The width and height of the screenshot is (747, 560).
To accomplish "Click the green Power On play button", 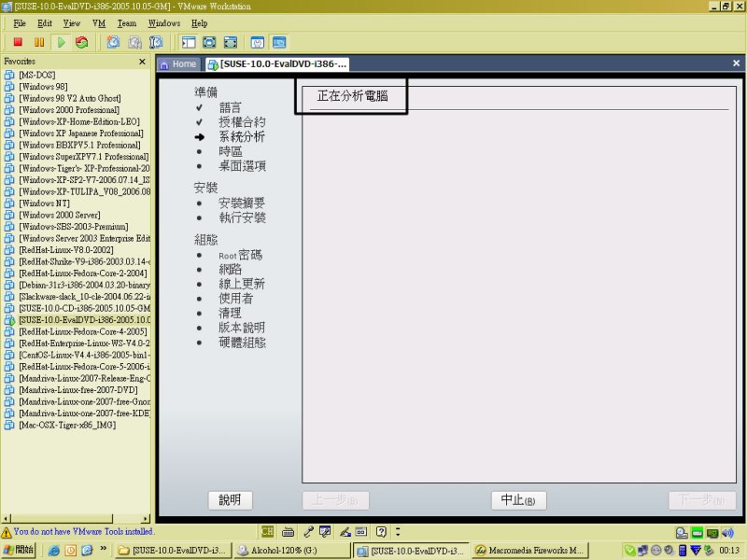I will point(61,42).
